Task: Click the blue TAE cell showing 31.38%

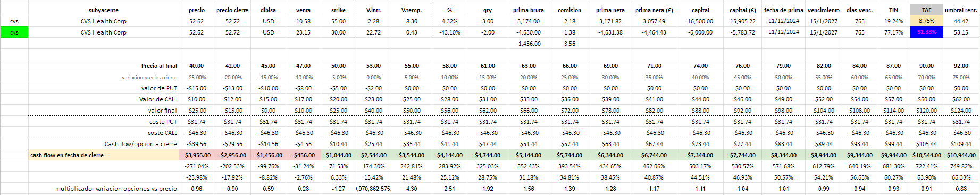Action: click(926, 32)
